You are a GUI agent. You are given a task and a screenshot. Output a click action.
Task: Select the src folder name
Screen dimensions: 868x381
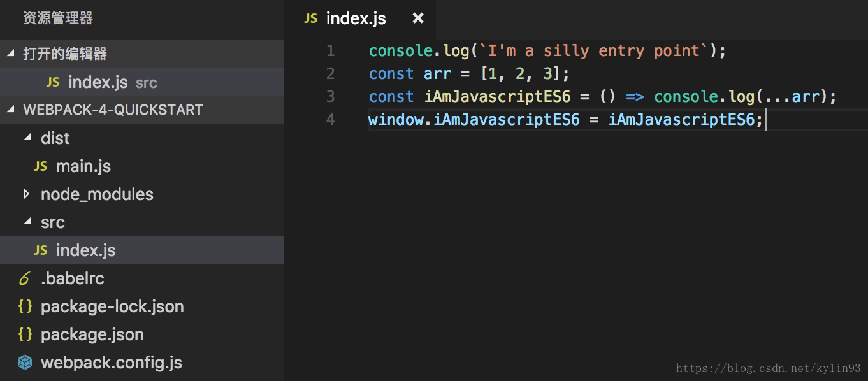pos(53,222)
